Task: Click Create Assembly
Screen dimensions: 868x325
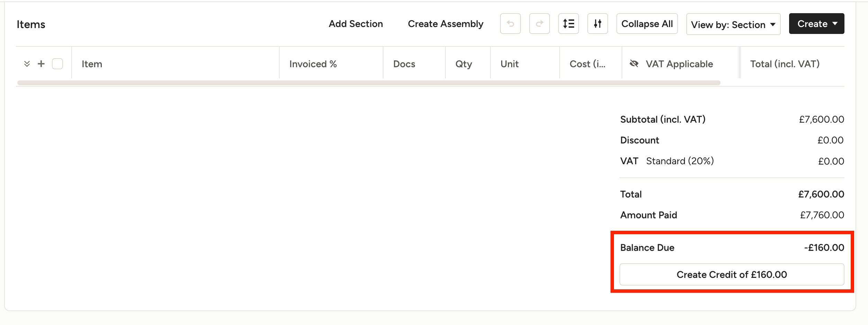Action: 445,24
